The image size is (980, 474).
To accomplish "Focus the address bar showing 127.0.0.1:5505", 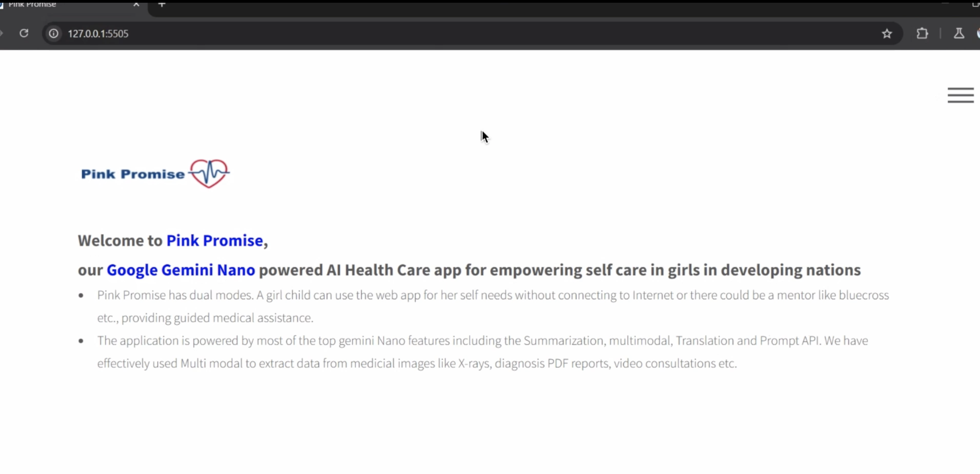I will [456, 34].
